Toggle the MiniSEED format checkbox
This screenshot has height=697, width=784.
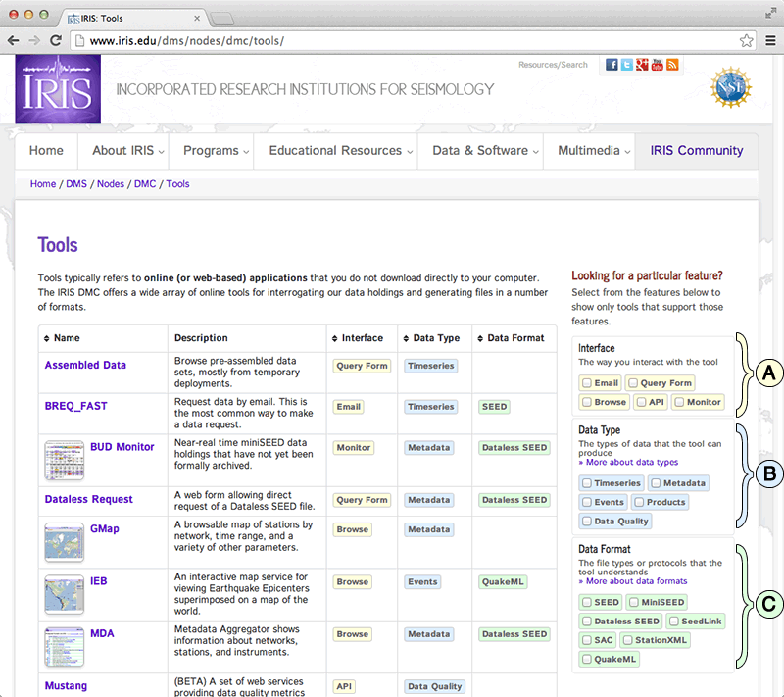(634, 602)
